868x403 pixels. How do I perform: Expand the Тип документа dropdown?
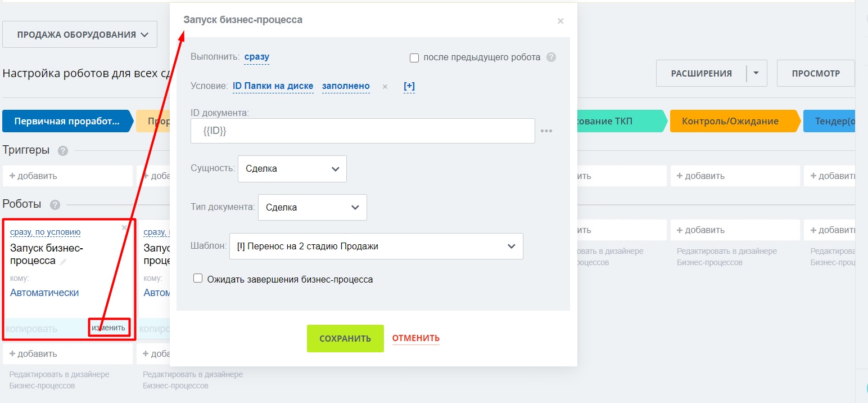[312, 207]
